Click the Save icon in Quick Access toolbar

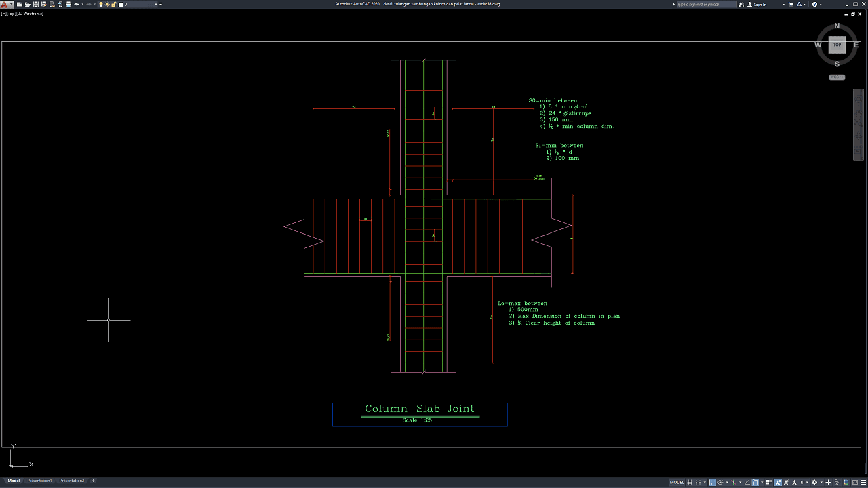[x=35, y=4]
